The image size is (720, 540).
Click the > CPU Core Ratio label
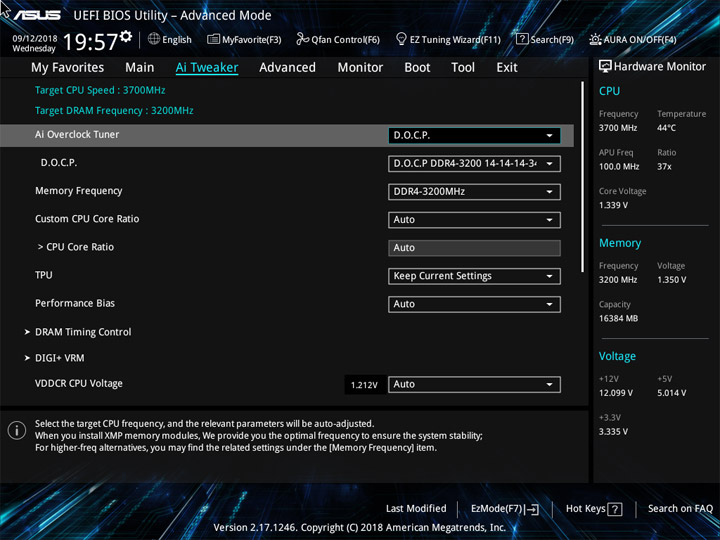tap(76, 247)
